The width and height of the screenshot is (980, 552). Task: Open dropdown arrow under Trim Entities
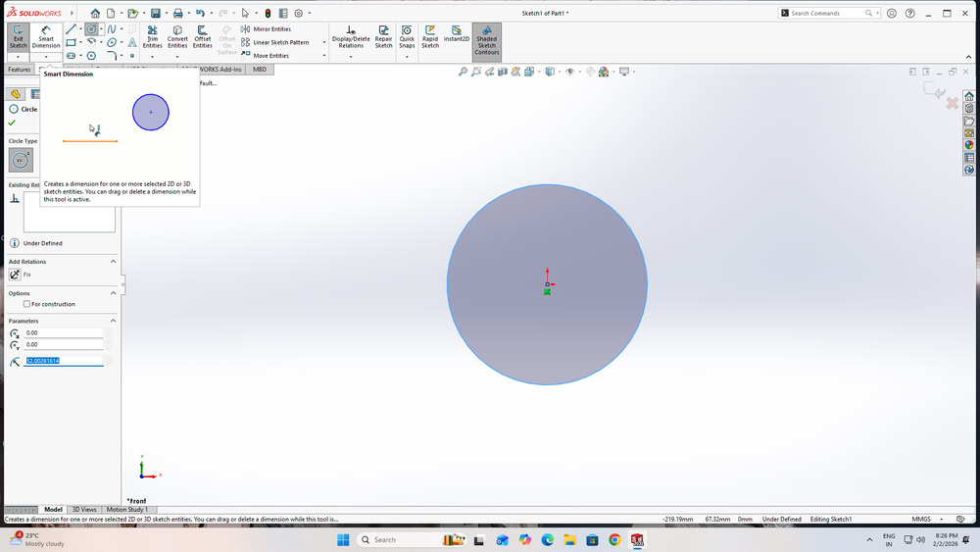point(152,57)
